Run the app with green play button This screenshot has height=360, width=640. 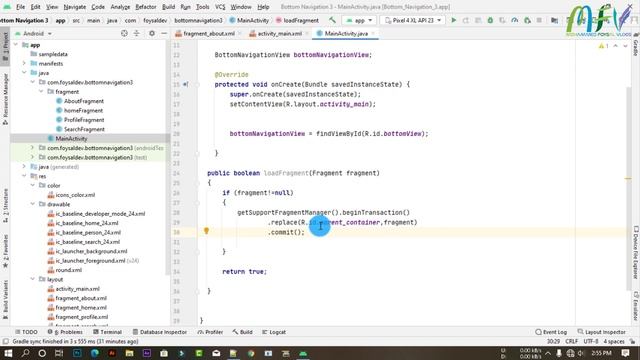(453, 20)
